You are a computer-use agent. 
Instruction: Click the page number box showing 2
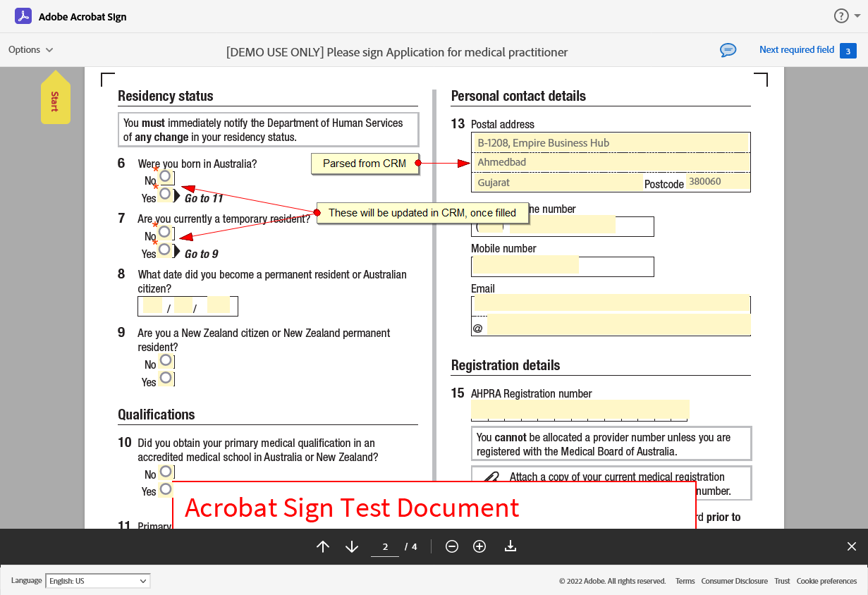tap(385, 547)
